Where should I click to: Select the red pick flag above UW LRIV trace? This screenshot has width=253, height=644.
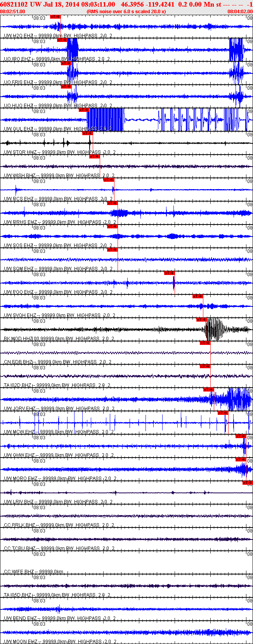pyautogui.click(x=248, y=483)
